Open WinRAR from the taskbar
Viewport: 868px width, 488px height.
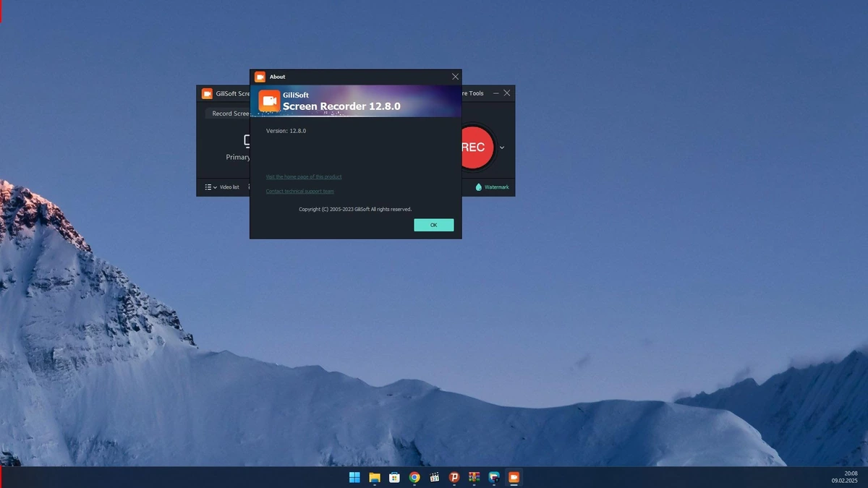click(475, 477)
